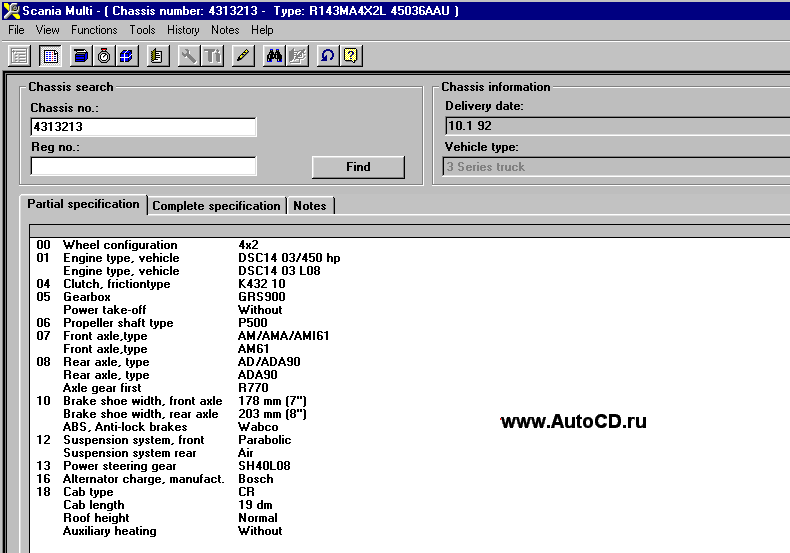
Task: Select the chassis specification table icon
Action: click(50, 55)
